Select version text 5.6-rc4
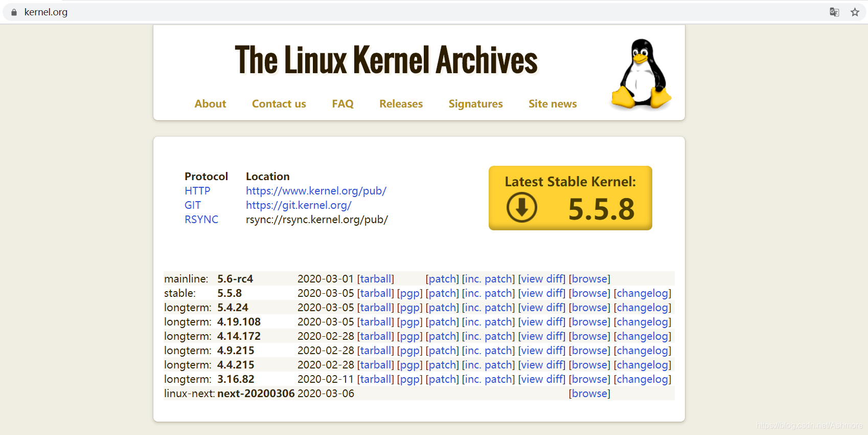 coord(235,279)
